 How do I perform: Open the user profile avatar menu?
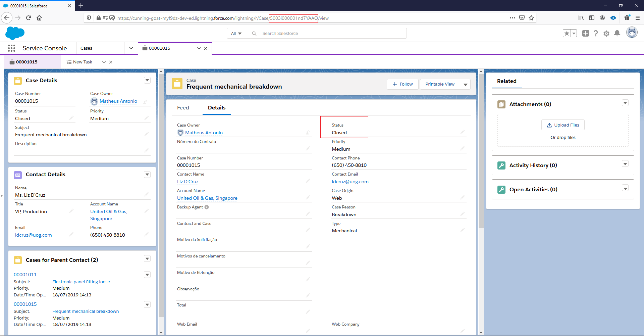point(632,33)
